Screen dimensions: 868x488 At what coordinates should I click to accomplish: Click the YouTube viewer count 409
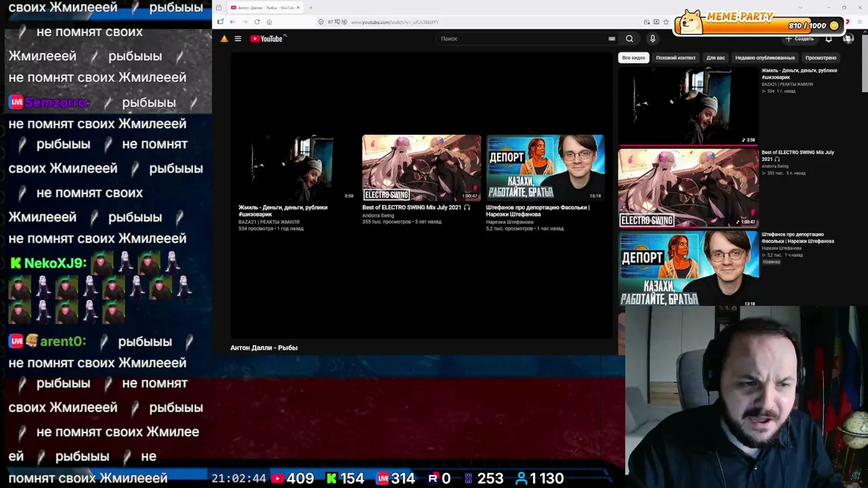[300, 479]
